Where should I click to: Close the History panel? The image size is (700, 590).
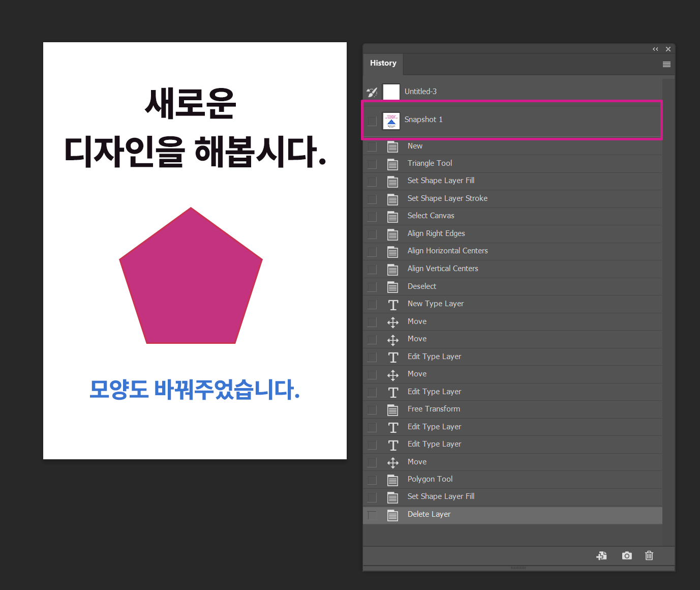tap(668, 49)
